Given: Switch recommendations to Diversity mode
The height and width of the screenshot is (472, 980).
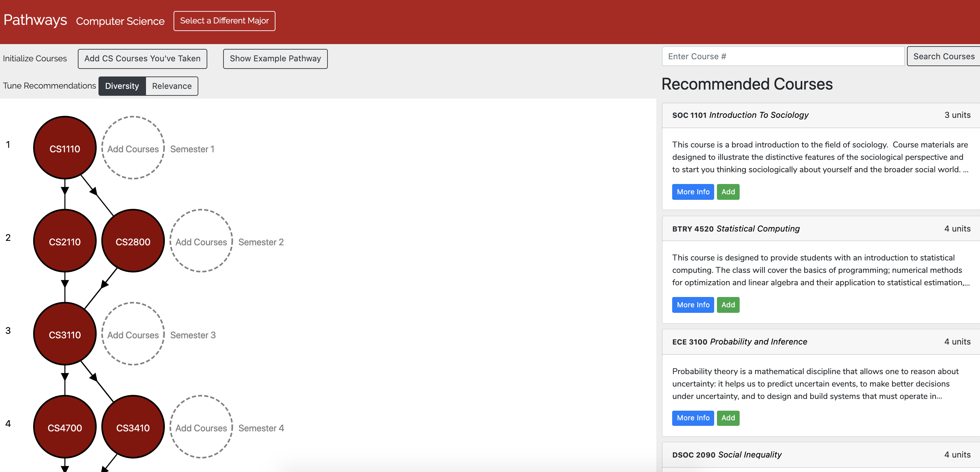Looking at the screenshot, I should point(122,86).
